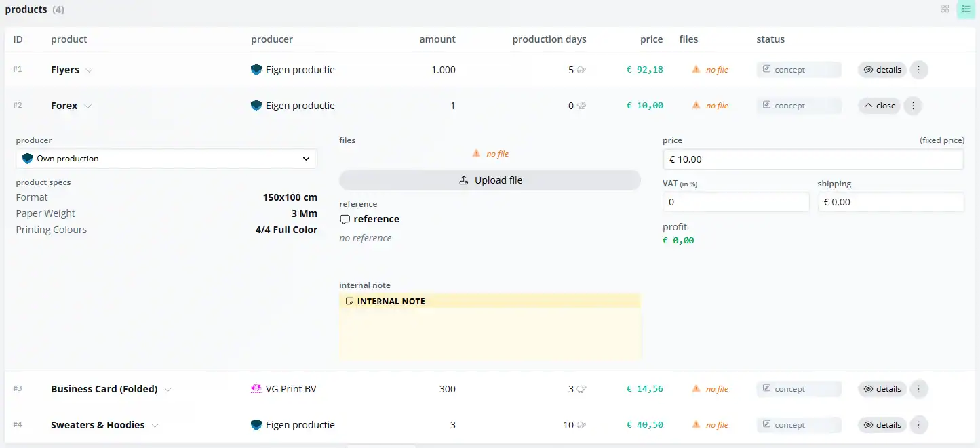The width and height of the screenshot is (980, 448).
Task: Click the reference speech bubble icon
Action: (x=345, y=220)
